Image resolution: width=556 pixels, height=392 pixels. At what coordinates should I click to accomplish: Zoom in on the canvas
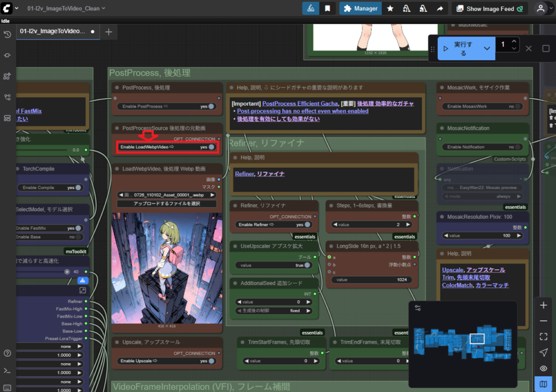pos(543,305)
